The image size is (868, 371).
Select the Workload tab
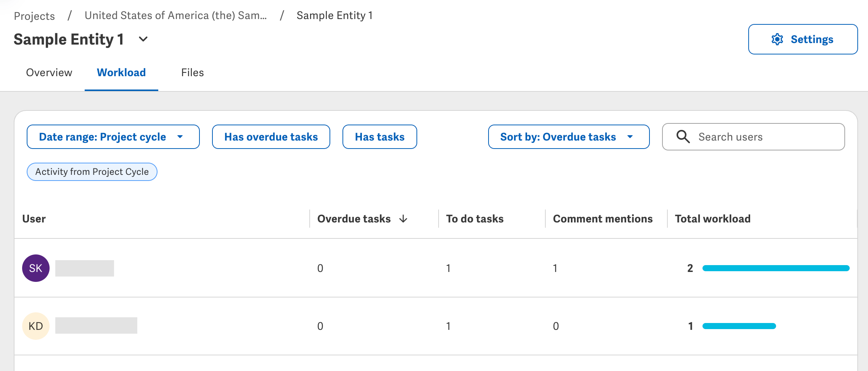[x=121, y=72]
